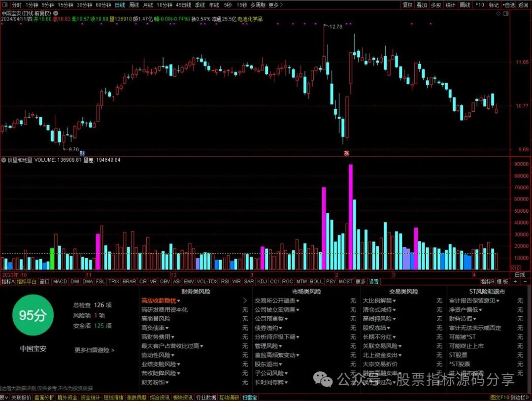Click the 叠加 toolbar button
Screen dimensions: 532x401
[x=422, y=5]
